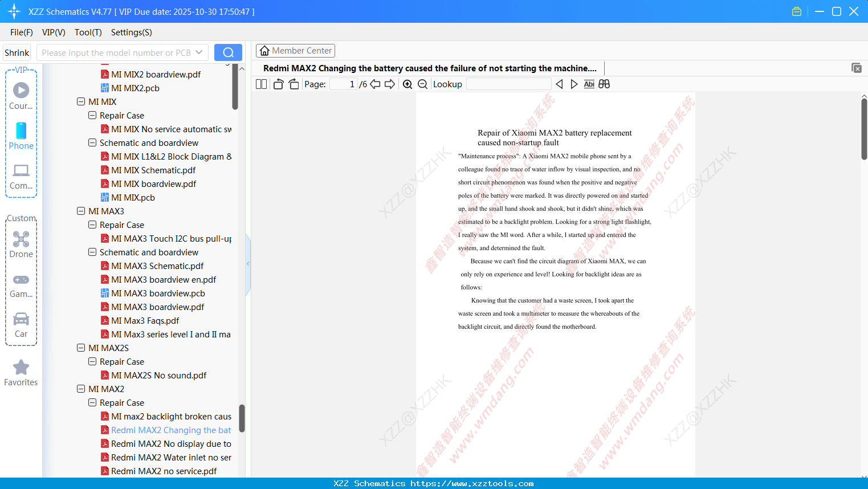Viewport: 868px width, 489px height.
Task: Click the Page number input box
Action: [344, 84]
